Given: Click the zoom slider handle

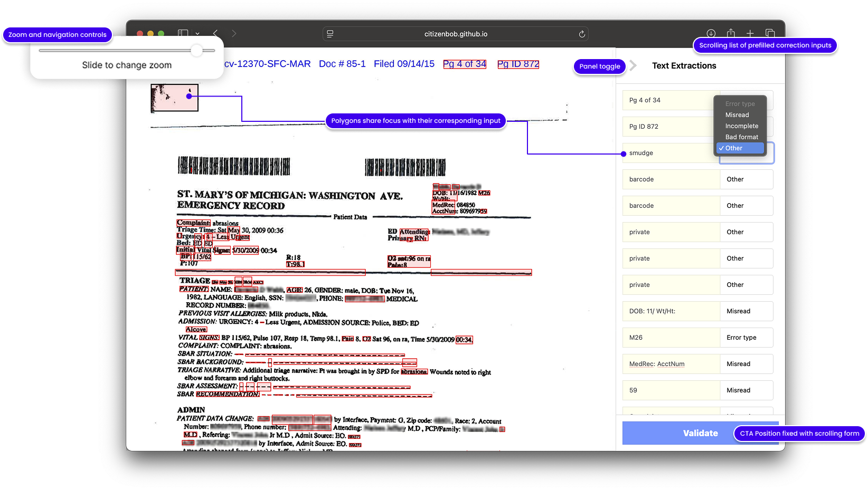Looking at the screenshot, I should coord(196,51).
